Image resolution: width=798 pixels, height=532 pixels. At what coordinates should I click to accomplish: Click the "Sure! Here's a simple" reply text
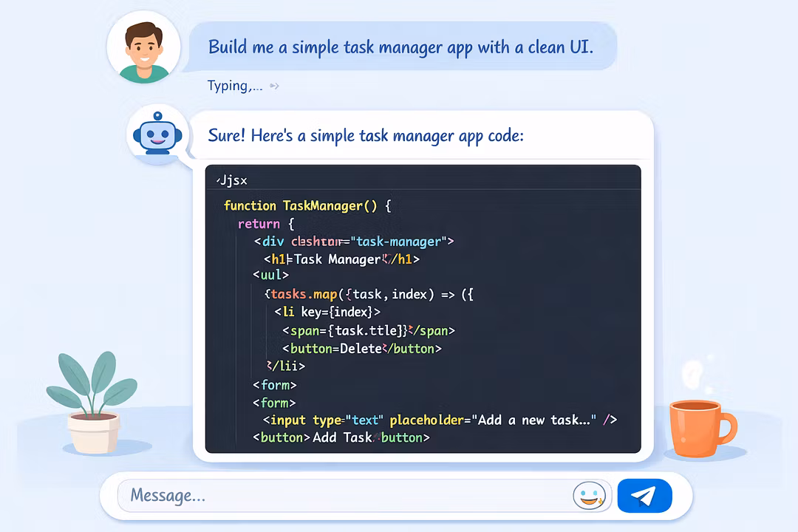[x=366, y=136]
